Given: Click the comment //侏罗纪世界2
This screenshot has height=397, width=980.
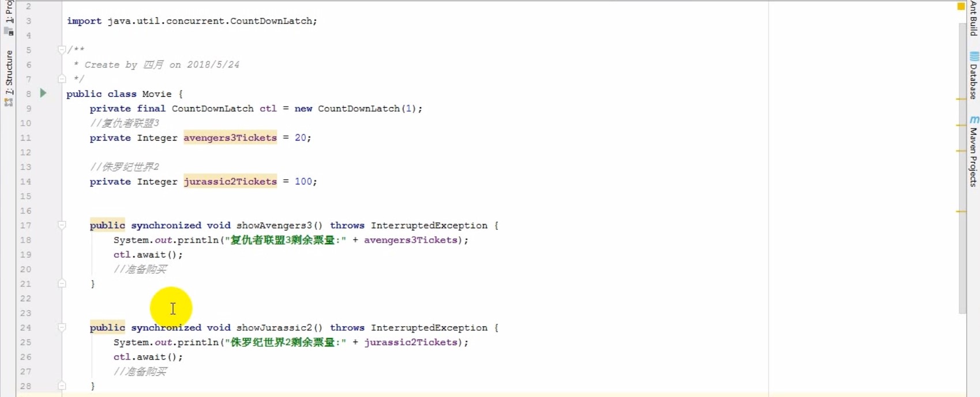Looking at the screenshot, I should 125,167.
